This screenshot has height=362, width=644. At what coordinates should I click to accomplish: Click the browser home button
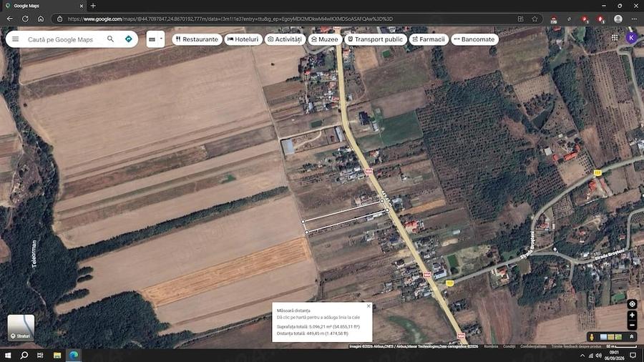(x=41, y=19)
